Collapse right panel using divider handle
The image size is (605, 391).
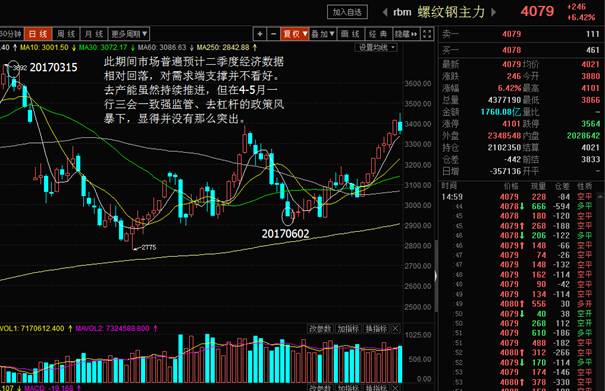pos(436,276)
